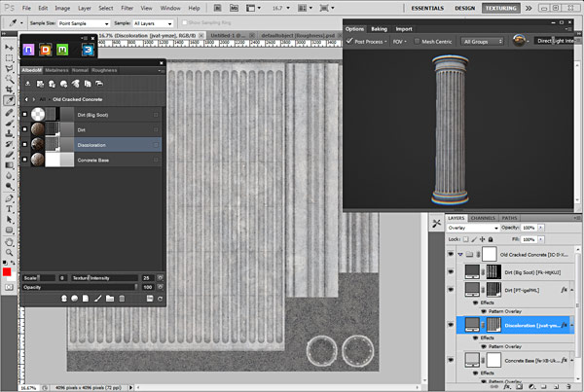The width and height of the screenshot is (584, 392).
Task: Select the Eraser tool
Action: pyautogui.click(x=9, y=154)
